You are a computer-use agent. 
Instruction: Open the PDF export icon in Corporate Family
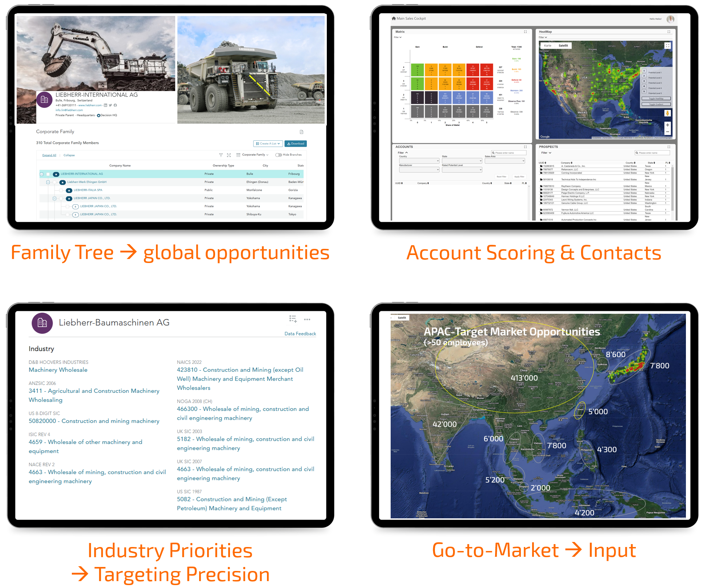(x=301, y=132)
